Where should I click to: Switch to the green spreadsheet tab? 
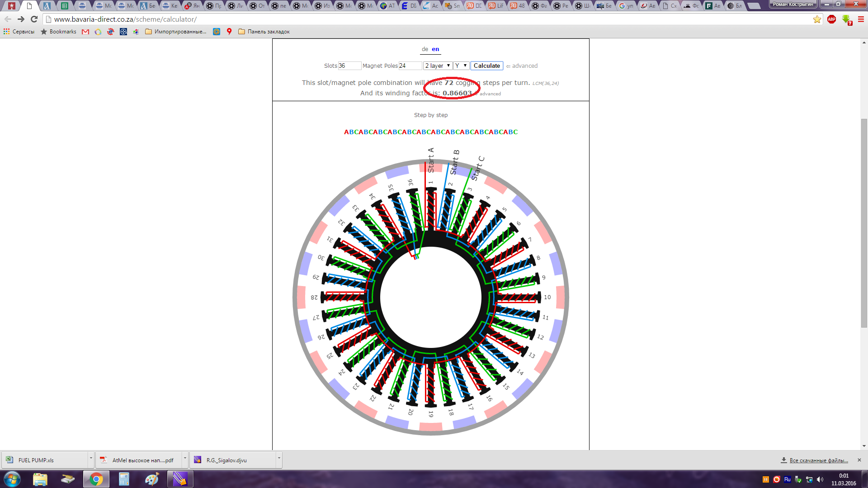65,6
